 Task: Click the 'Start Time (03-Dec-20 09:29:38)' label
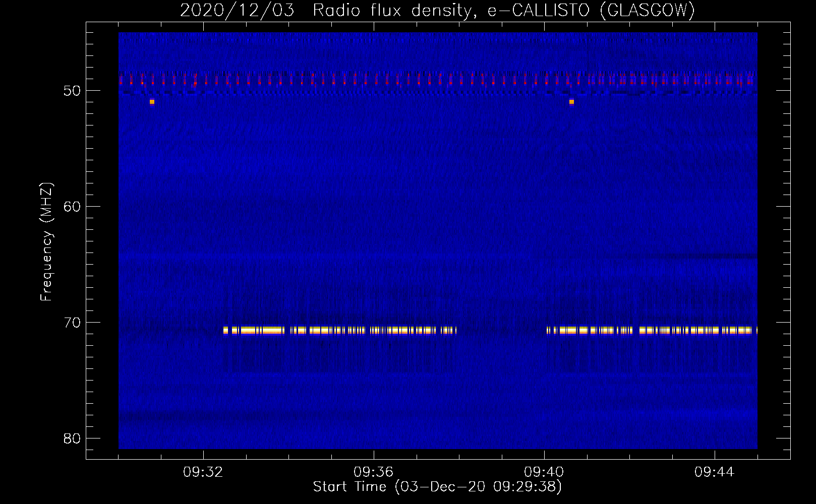click(x=437, y=487)
